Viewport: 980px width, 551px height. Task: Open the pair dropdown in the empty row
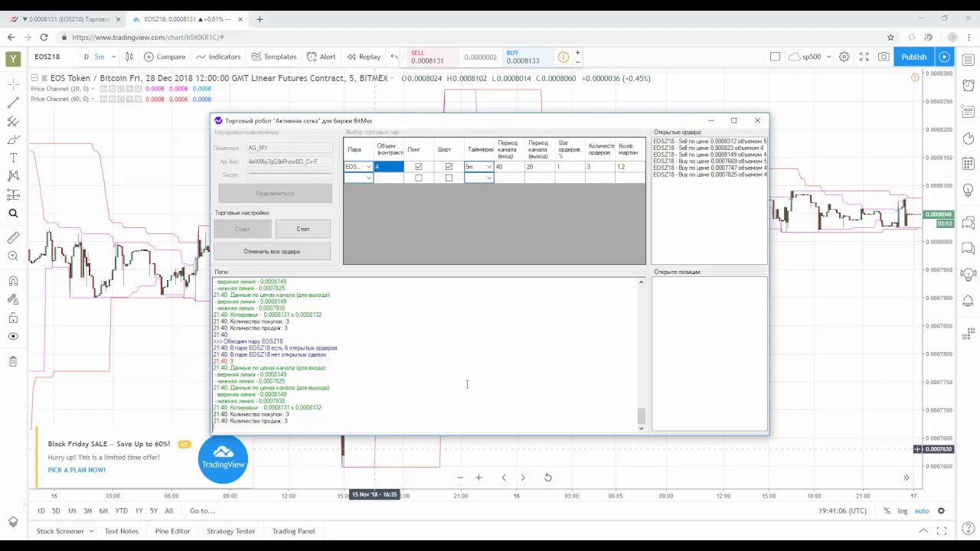click(368, 178)
